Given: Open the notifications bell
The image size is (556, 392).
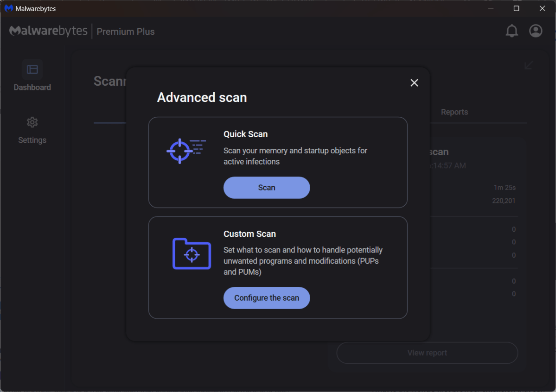Looking at the screenshot, I should click(x=511, y=31).
